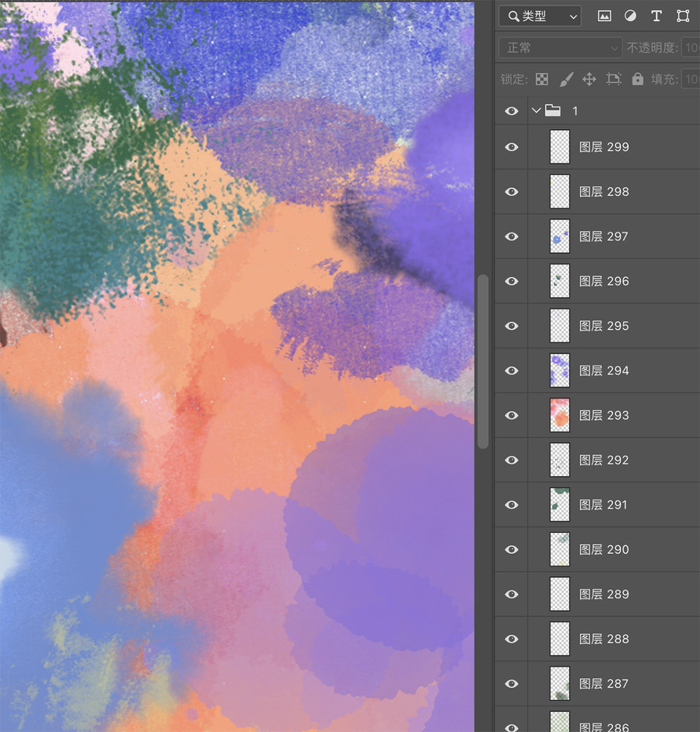
Task: Hide 图层 298 with eye icon
Action: pos(512,192)
